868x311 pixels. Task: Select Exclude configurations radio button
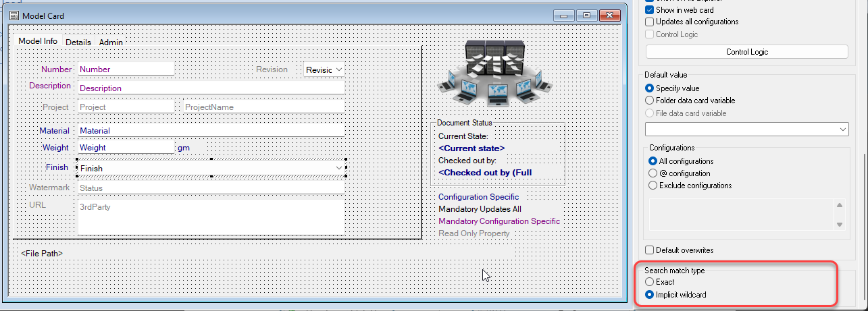click(x=653, y=186)
